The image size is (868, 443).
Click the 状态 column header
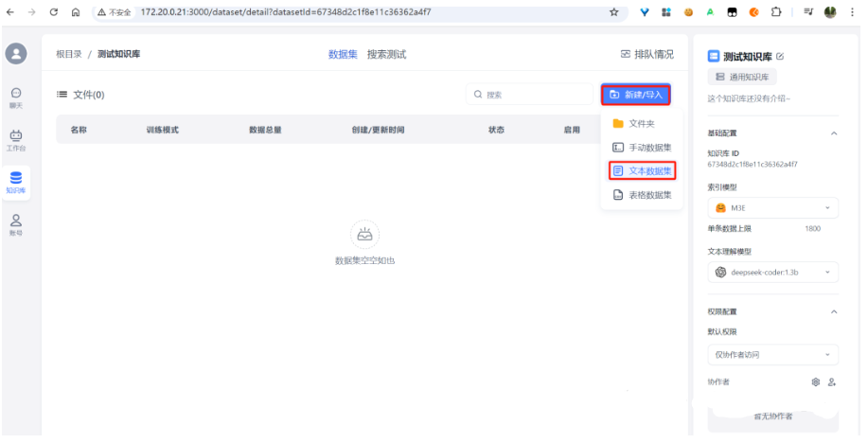pyautogui.click(x=496, y=130)
